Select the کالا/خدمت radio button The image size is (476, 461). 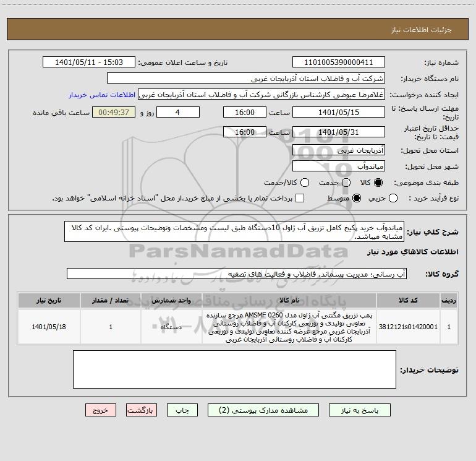(305, 183)
